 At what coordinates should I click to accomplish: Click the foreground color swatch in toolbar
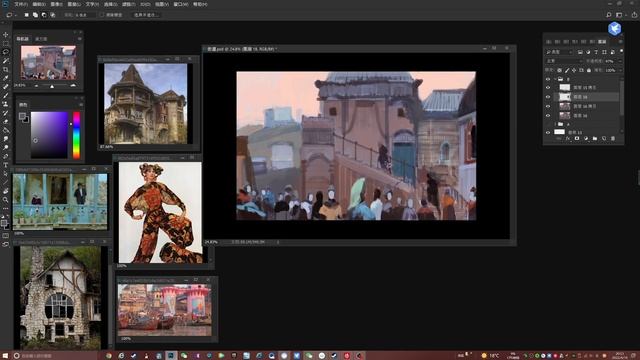coord(4,223)
